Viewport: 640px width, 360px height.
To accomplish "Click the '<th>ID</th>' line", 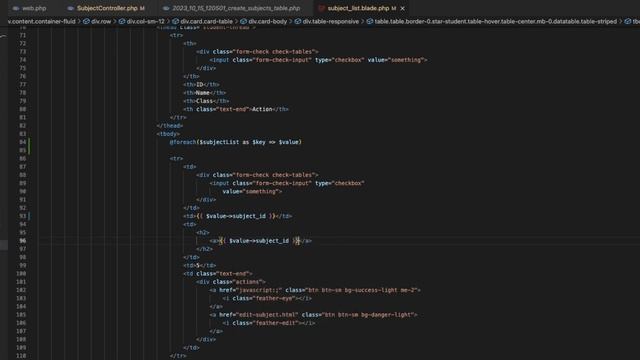I will pyautogui.click(x=201, y=84).
